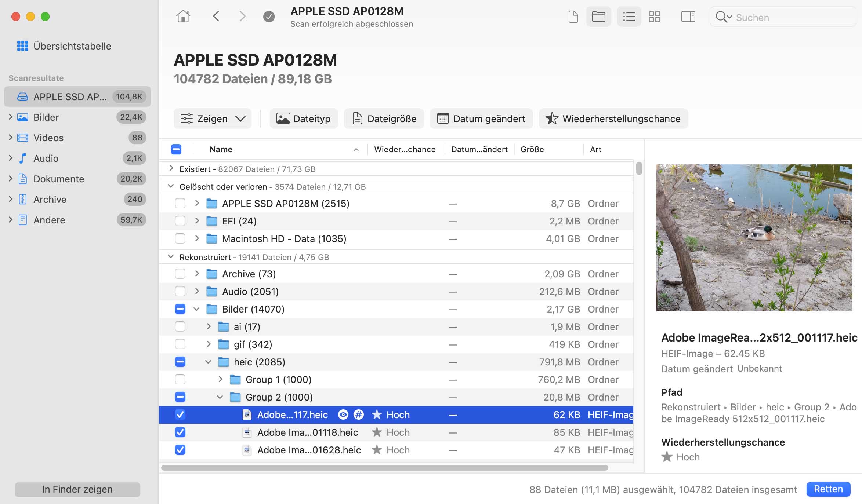Check the gif (342) folder checkbox

pos(180,344)
